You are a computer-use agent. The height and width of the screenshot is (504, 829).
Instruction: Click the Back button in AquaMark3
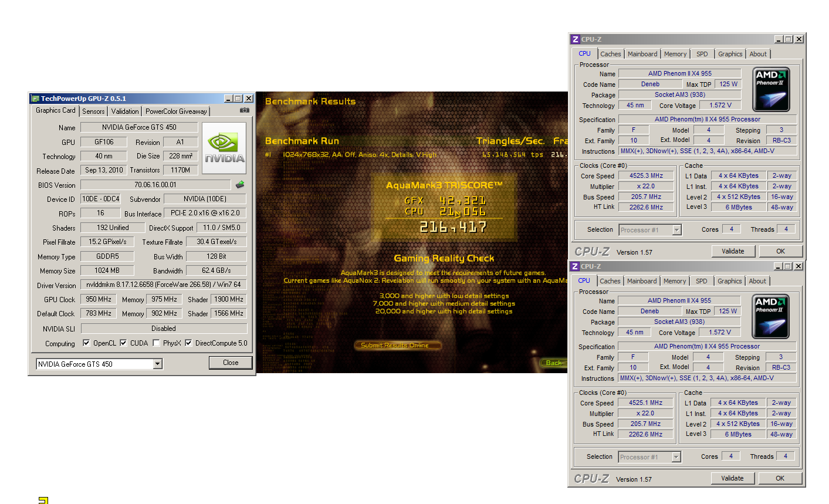[554, 363]
